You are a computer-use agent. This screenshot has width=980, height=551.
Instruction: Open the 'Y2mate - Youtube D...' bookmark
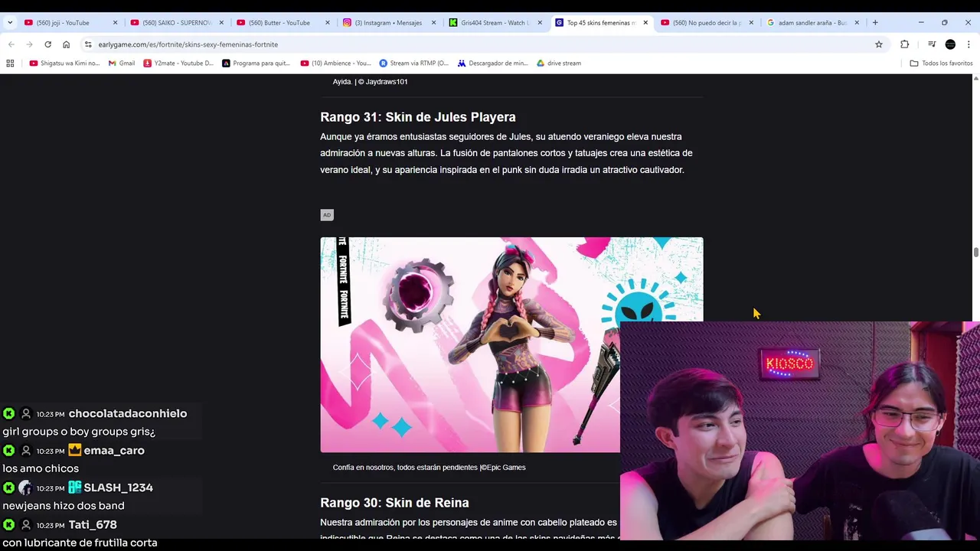tap(178, 64)
